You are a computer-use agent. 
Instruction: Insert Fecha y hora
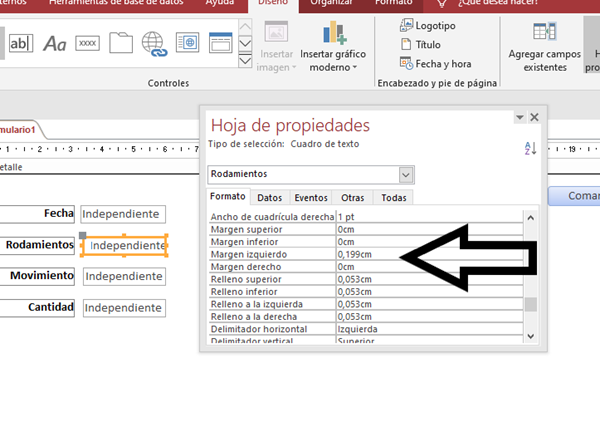point(436,63)
